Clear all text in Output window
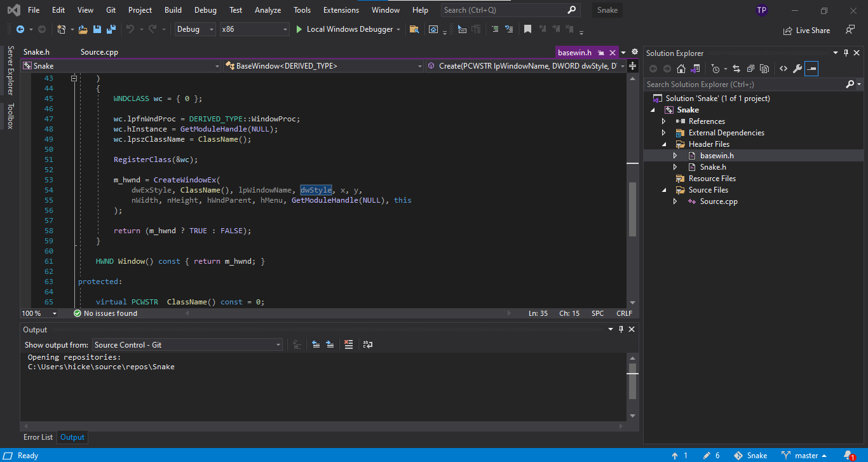Screen dimensions: 868x462 click(x=348, y=344)
